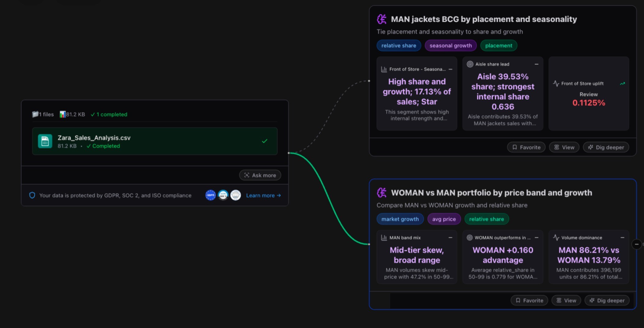Select the relative share tag in MAN jackets card

399,46
